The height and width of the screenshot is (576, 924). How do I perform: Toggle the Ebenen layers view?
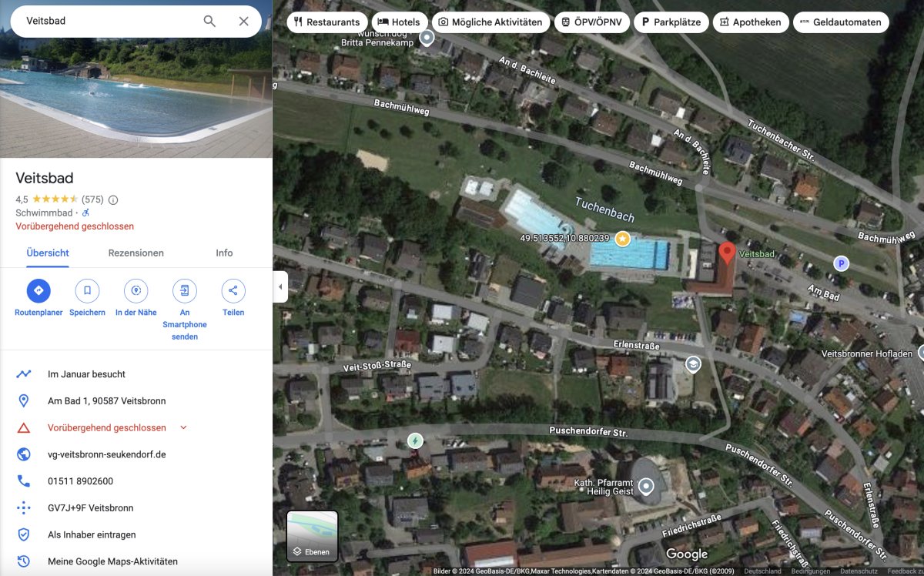[312, 535]
